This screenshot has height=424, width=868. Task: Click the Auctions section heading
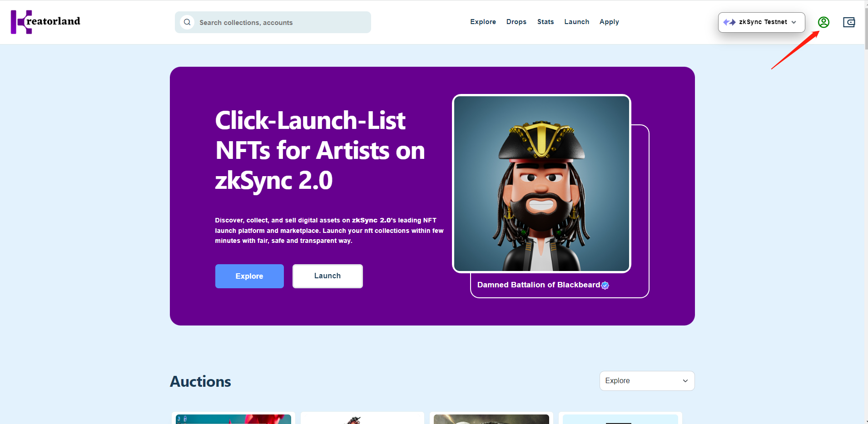(x=200, y=381)
